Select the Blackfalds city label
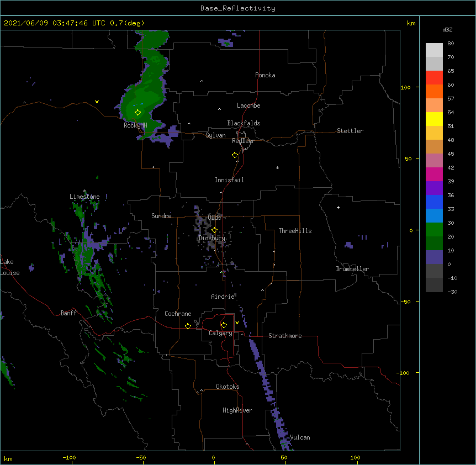The height and width of the screenshot is (465, 476). click(244, 123)
